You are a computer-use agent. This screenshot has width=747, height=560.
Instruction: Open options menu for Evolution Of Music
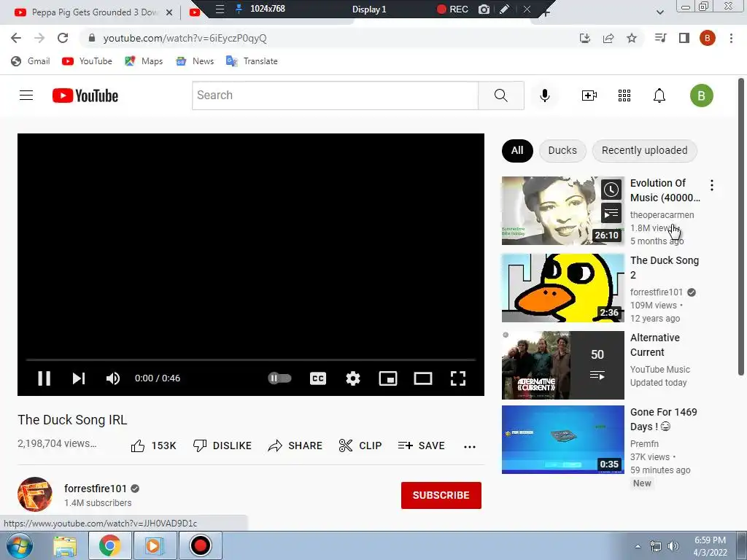point(712,185)
